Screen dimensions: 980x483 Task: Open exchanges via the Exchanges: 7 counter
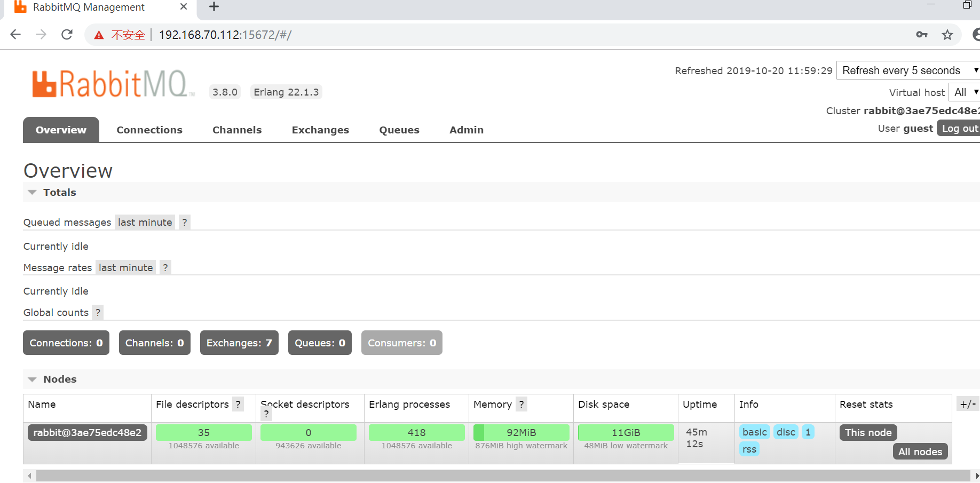point(239,343)
